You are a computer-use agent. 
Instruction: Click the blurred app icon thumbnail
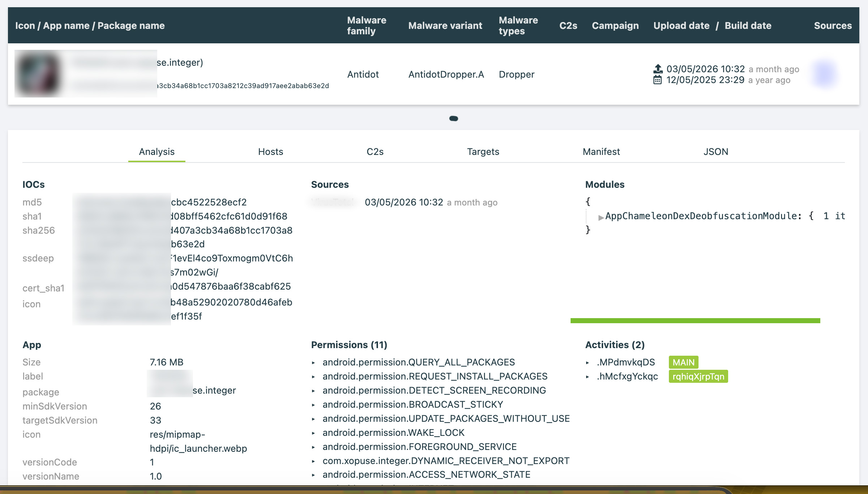(x=38, y=74)
